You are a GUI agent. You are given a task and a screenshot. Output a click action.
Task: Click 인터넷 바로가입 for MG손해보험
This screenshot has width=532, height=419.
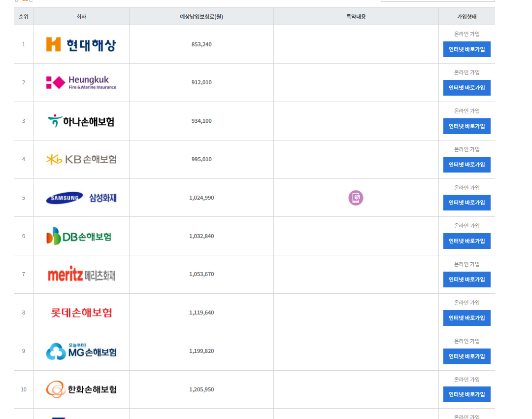pyautogui.click(x=466, y=356)
